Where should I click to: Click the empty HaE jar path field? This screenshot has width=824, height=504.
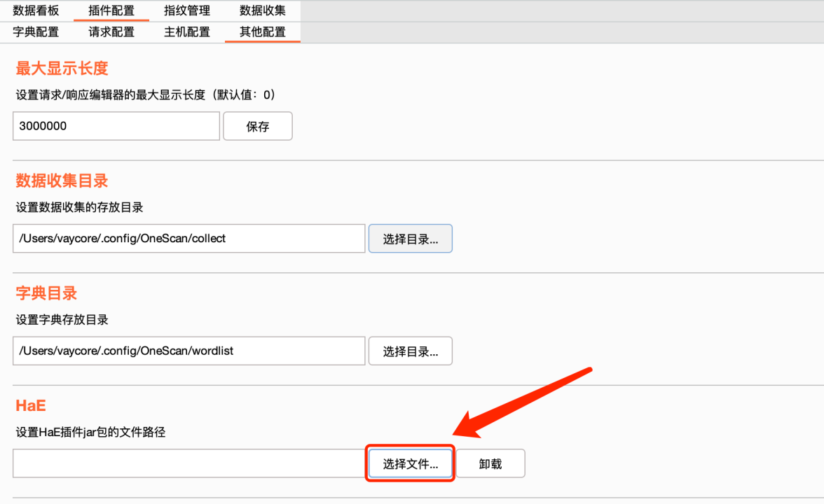point(189,463)
